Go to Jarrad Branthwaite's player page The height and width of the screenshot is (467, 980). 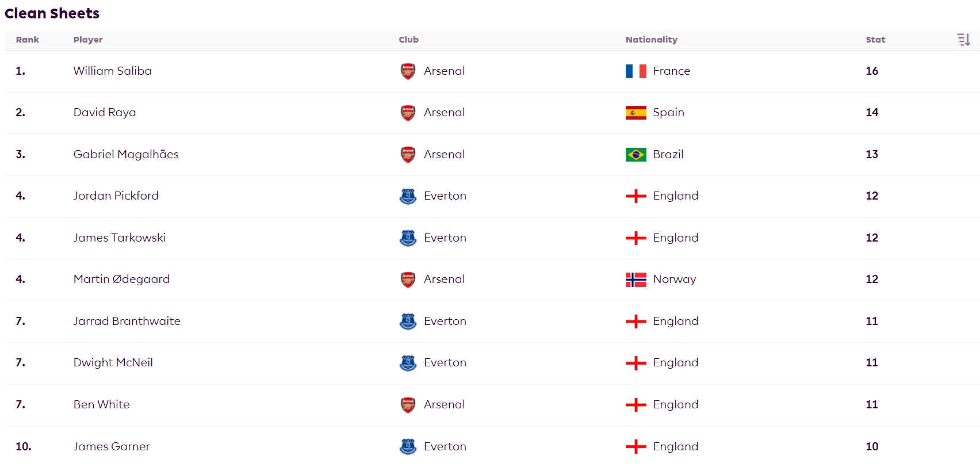point(127,321)
